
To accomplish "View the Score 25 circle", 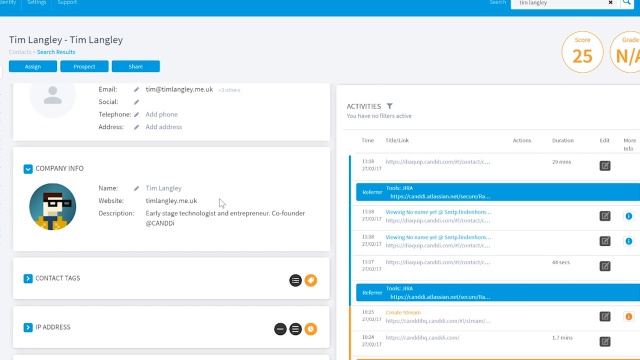I will 582,52.
